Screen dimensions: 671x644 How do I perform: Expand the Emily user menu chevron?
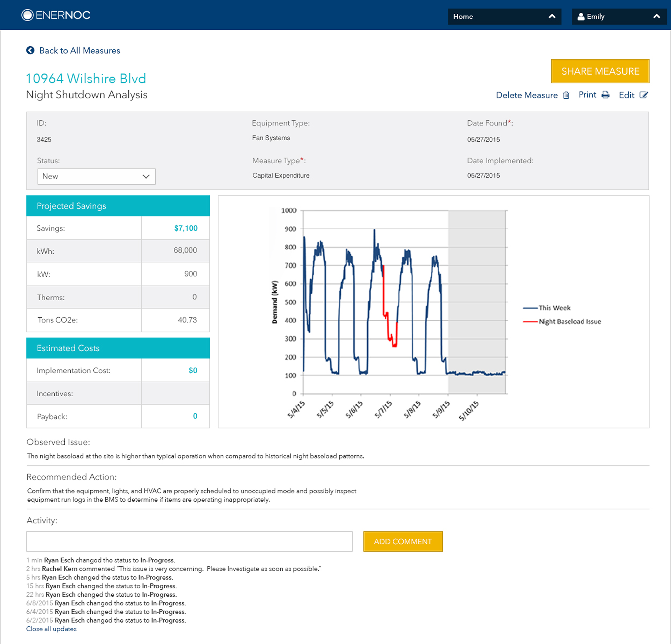(x=656, y=16)
